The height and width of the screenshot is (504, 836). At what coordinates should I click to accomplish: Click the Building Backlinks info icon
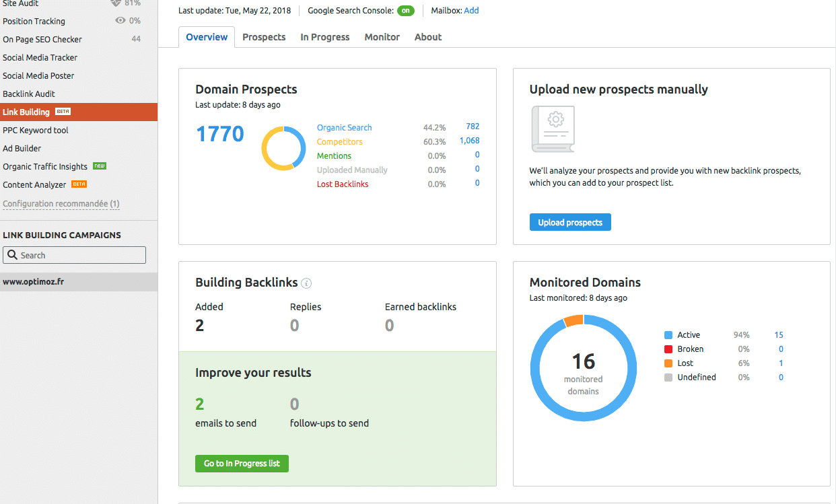tap(306, 283)
